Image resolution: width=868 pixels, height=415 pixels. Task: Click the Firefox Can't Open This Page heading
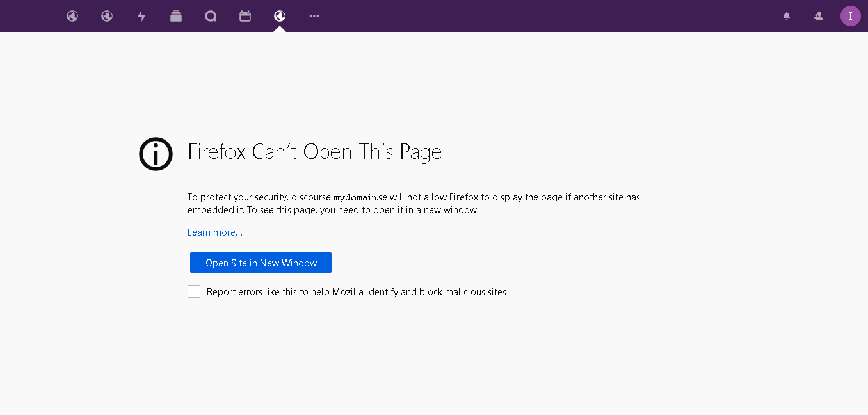click(314, 152)
